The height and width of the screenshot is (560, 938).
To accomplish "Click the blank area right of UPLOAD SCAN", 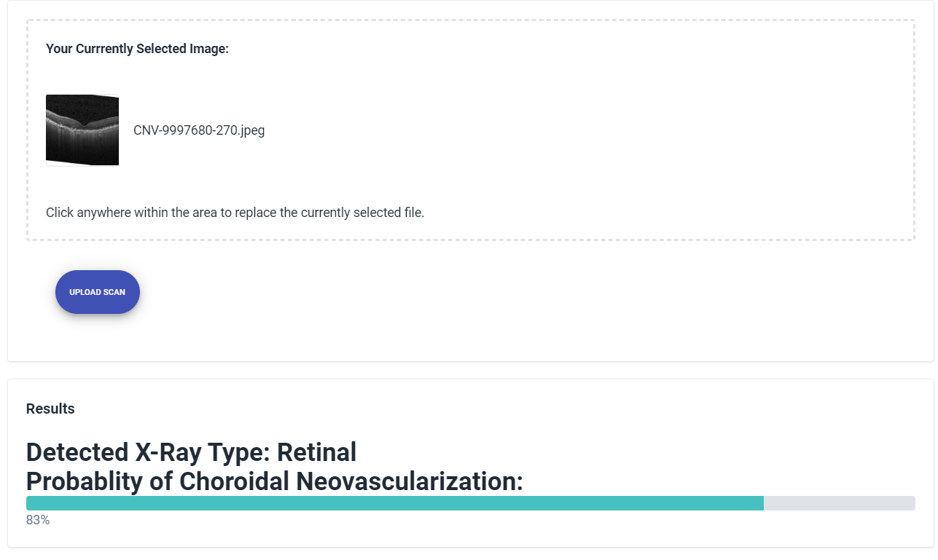I will tap(437, 292).
